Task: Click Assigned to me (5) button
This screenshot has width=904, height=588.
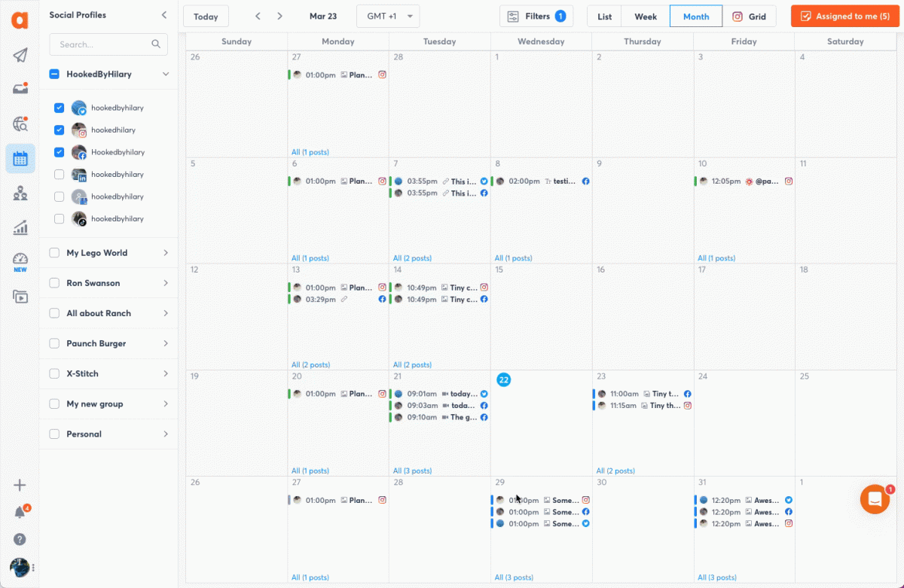Action: (845, 17)
